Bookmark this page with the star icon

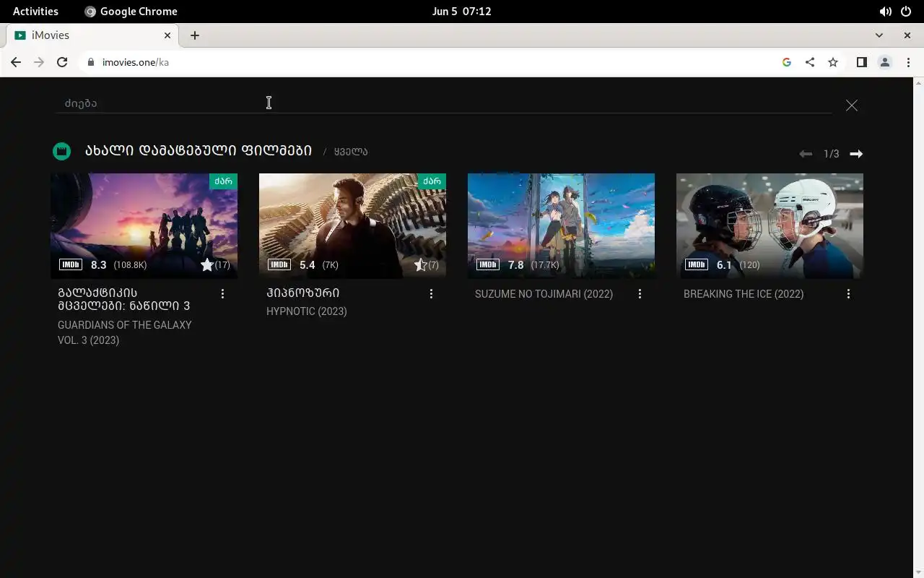tap(833, 62)
